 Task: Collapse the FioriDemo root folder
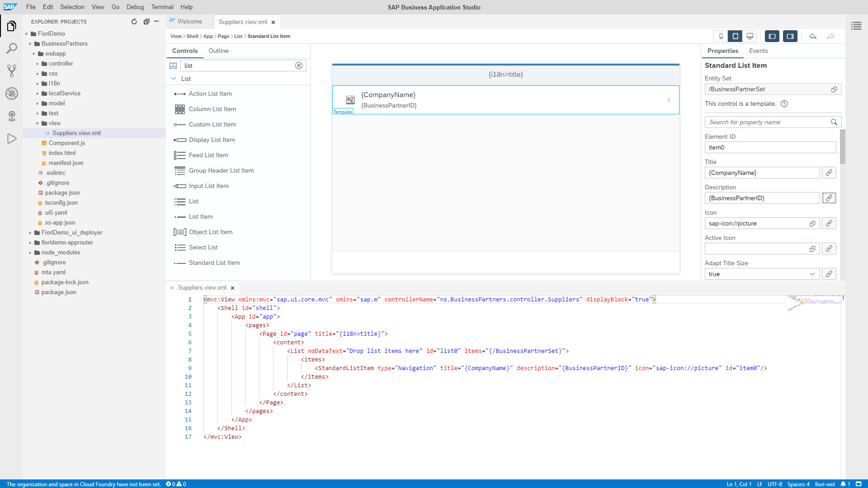(26, 34)
